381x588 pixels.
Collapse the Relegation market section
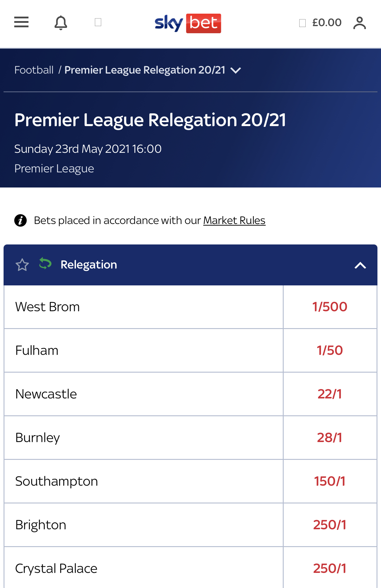[360, 265]
